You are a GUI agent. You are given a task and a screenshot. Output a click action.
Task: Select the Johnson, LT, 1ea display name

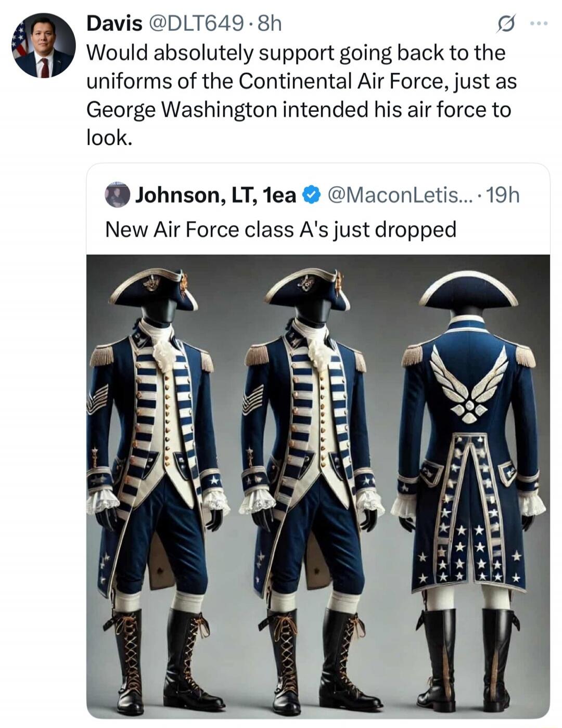pos(215,195)
